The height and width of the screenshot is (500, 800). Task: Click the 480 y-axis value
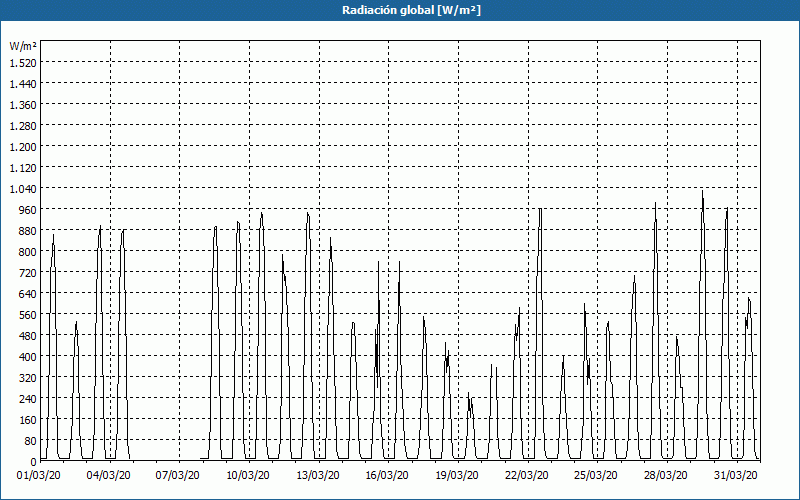[x=29, y=336]
